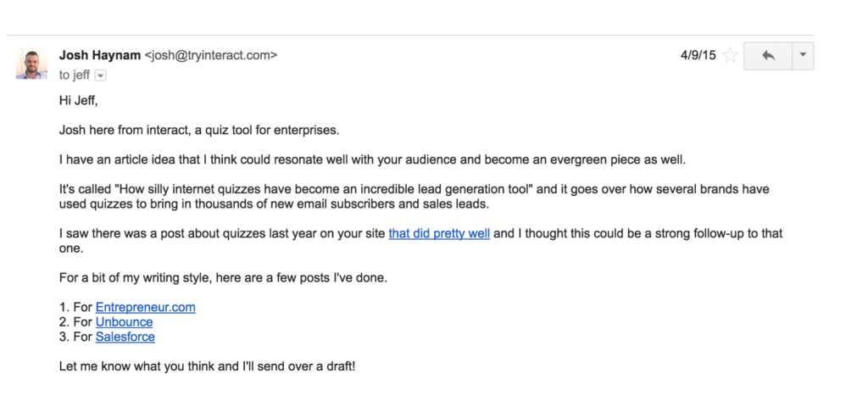Click 'used quizzes to bring in thousands' line
This screenshot has height=396, width=868.
point(274,204)
